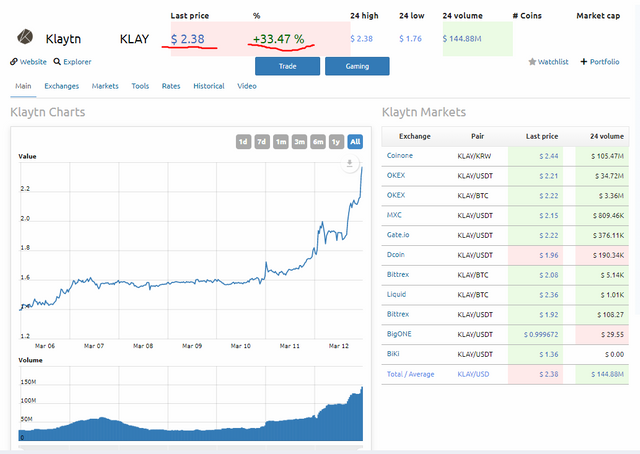Select the All chart range
640x454 pixels.
[x=355, y=142]
